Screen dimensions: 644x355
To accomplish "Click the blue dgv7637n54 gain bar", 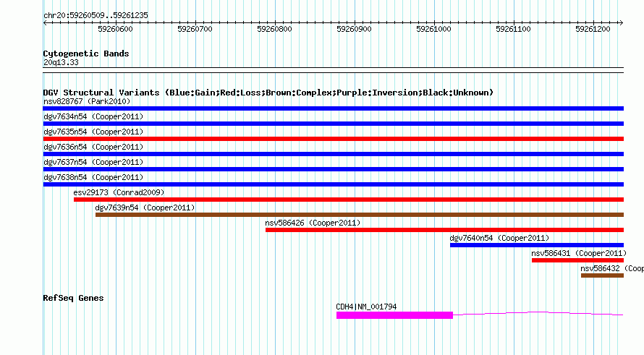I will (x=333, y=169).
